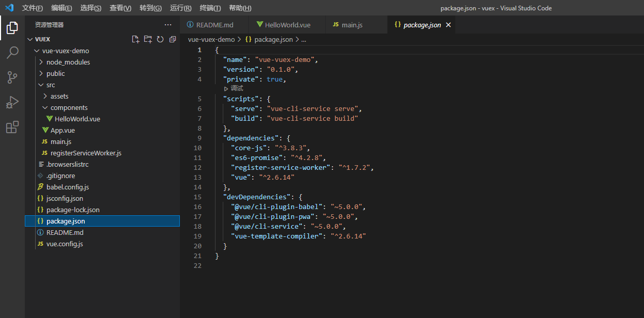Open jsconfig.json file
The width and height of the screenshot is (644, 318).
click(102, 198)
